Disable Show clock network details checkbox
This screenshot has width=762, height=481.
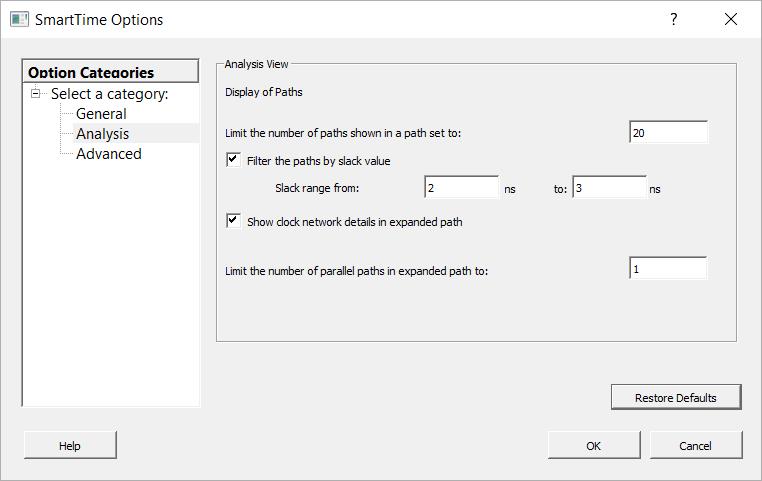[x=234, y=221]
